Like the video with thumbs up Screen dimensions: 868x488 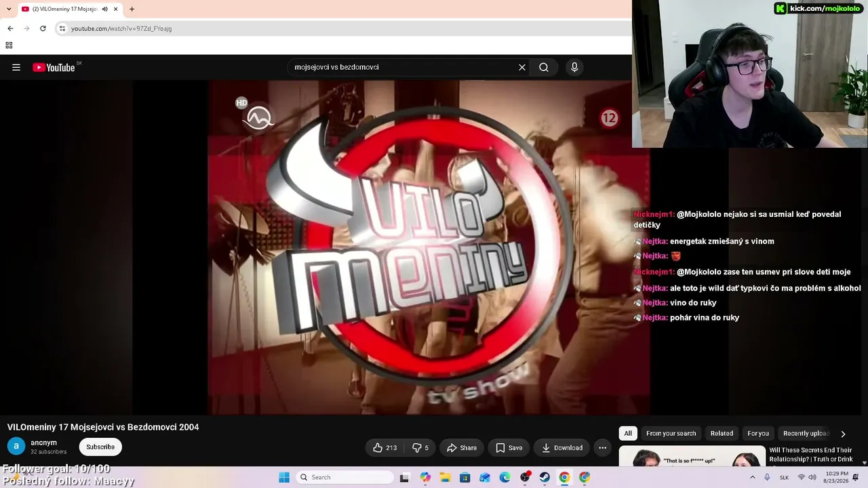click(x=384, y=447)
